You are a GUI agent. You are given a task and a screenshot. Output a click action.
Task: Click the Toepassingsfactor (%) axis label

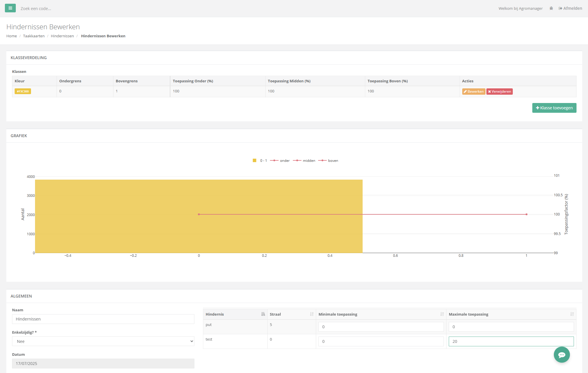coord(566,214)
